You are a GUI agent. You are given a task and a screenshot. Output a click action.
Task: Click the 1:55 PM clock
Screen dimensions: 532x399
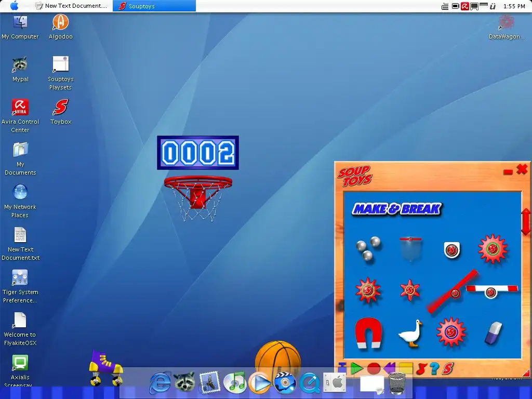514,6
